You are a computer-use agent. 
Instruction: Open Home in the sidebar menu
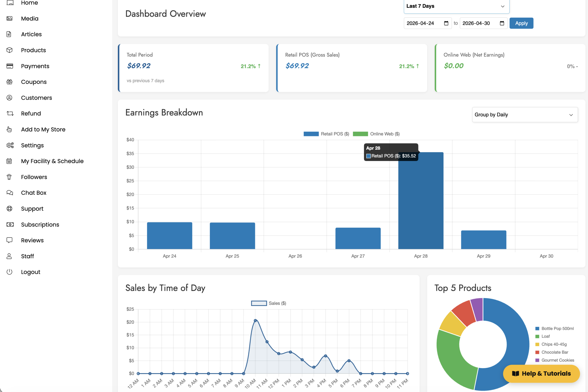click(29, 3)
